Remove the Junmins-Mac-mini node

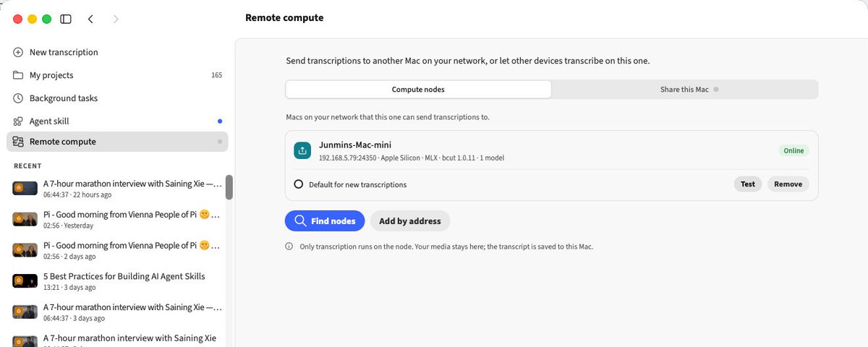[x=788, y=184]
